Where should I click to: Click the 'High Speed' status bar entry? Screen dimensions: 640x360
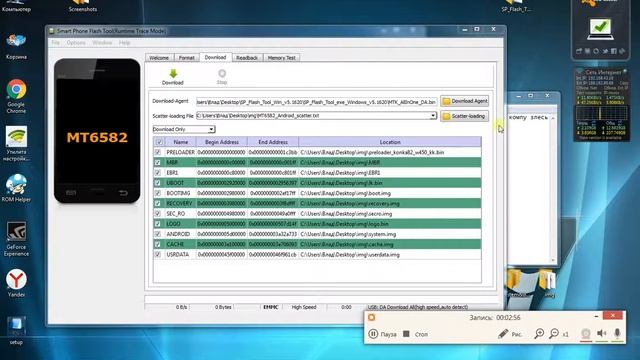point(304,307)
